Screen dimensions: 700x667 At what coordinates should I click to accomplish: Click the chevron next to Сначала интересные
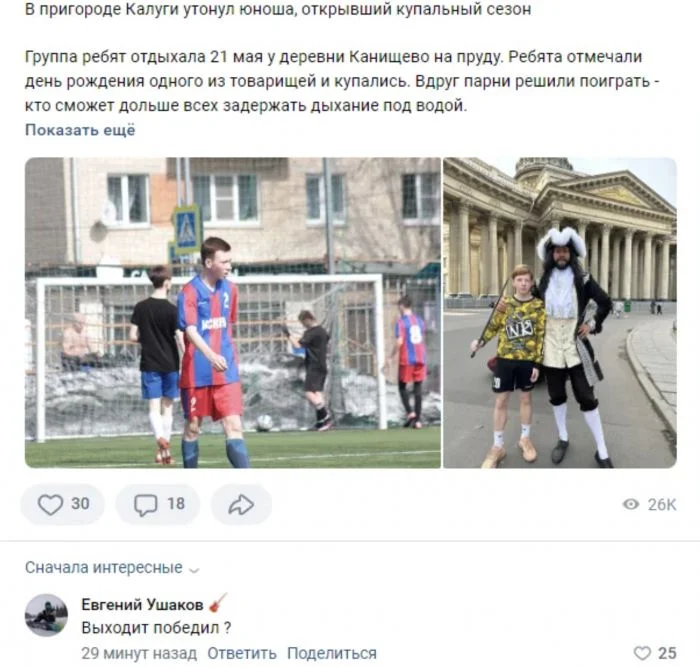[194, 570]
